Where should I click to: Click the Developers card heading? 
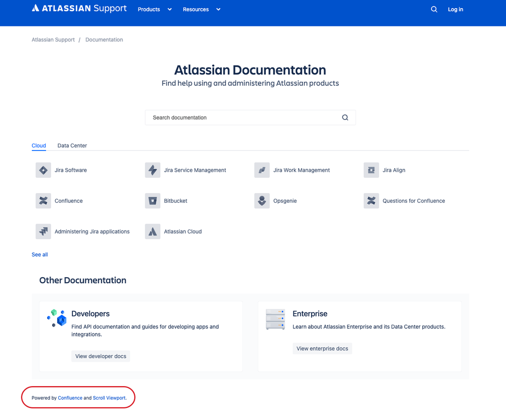click(90, 314)
